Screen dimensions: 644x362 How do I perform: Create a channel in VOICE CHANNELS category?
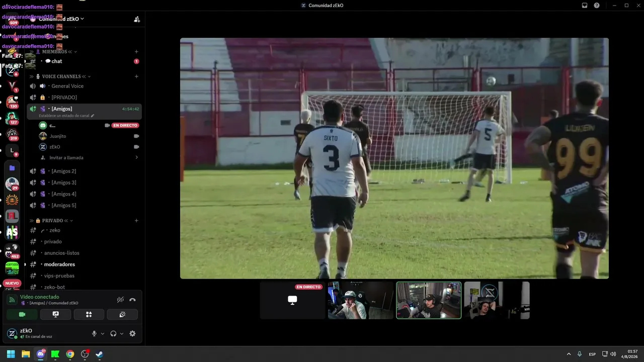click(136, 76)
